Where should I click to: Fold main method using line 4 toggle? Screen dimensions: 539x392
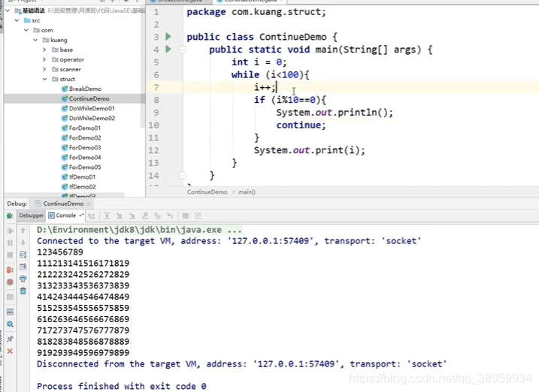[x=183, y=50]
